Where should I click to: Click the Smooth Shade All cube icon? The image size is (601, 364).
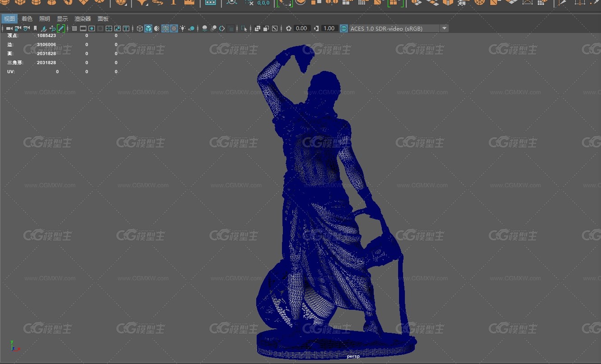pyautogui.click(x=148, y=28)
